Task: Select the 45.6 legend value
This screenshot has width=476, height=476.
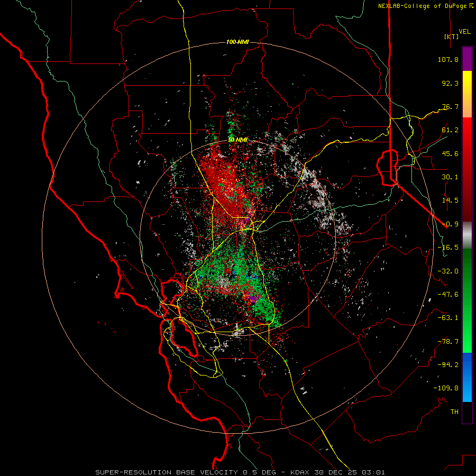Action: point(450,153)
